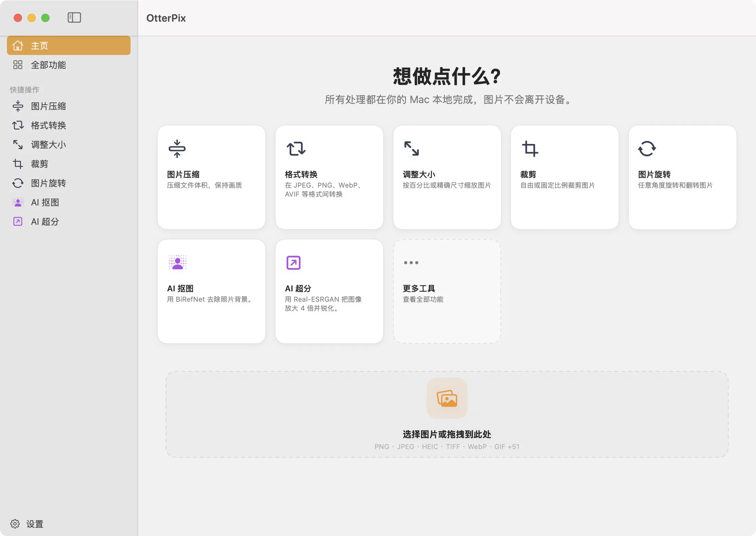Viewport: 756px width, 536px height.
Task: Click the rotate icon beside sidebar 图片旋转
Action: click(x=18, y=183)
